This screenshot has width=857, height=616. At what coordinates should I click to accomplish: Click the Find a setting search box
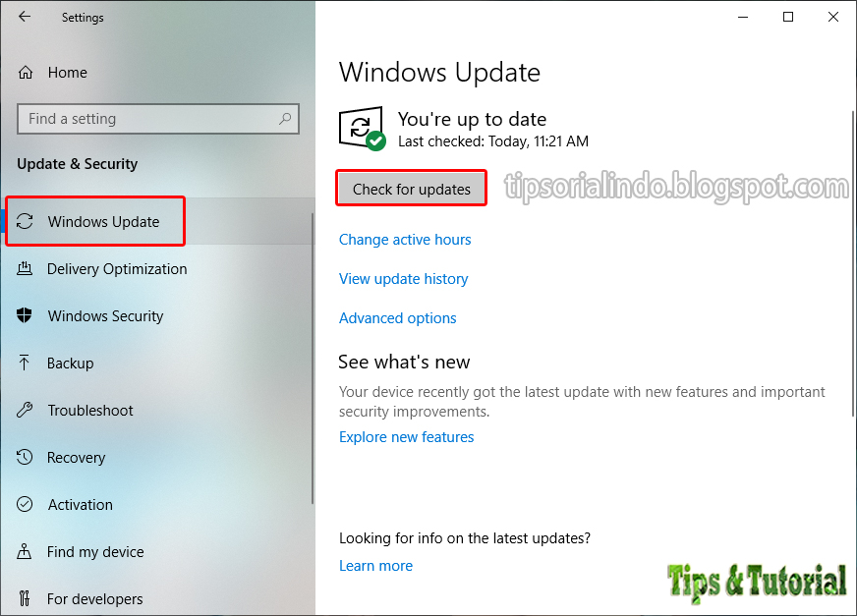tap(158, 119)
